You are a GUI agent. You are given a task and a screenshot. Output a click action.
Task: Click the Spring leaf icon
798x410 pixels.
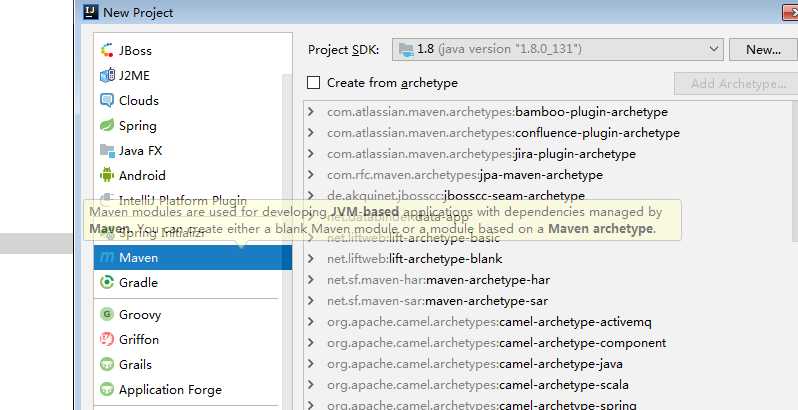(x=107, y=125)
